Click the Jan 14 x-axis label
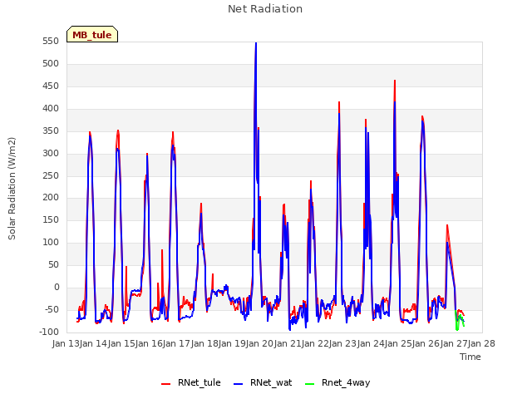Viewport: 532px width, 399px height. coord(93,343)
